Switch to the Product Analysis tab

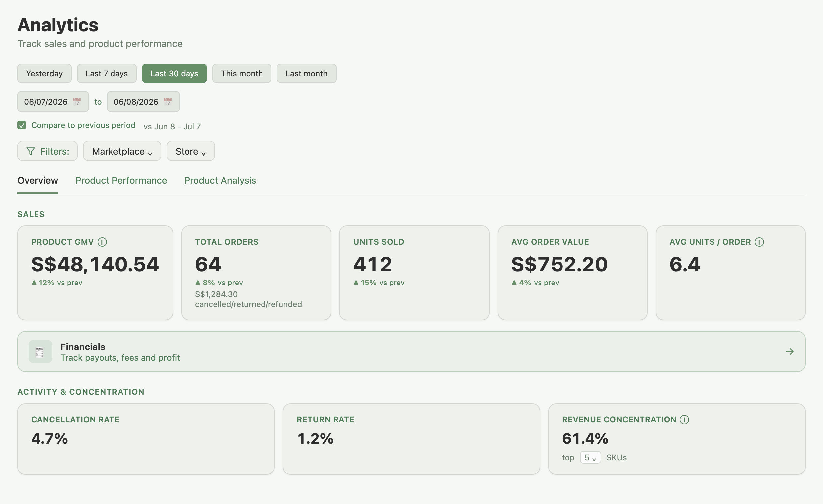tap(220, 181)
